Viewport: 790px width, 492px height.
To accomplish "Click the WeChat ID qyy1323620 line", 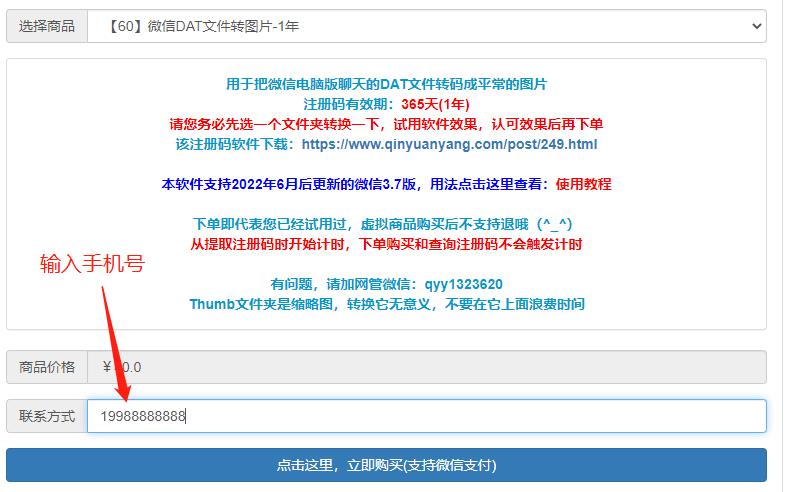I will [x=386, y=285].
